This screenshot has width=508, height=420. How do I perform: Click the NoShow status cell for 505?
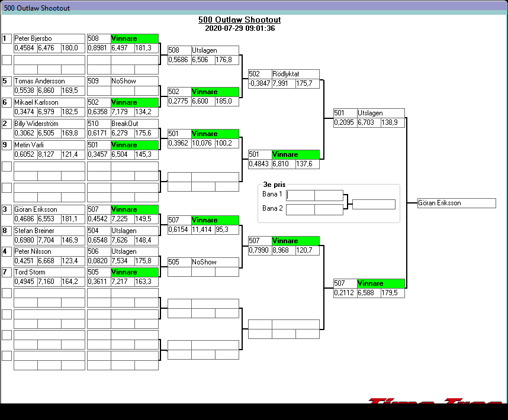(x=215, y=262)
